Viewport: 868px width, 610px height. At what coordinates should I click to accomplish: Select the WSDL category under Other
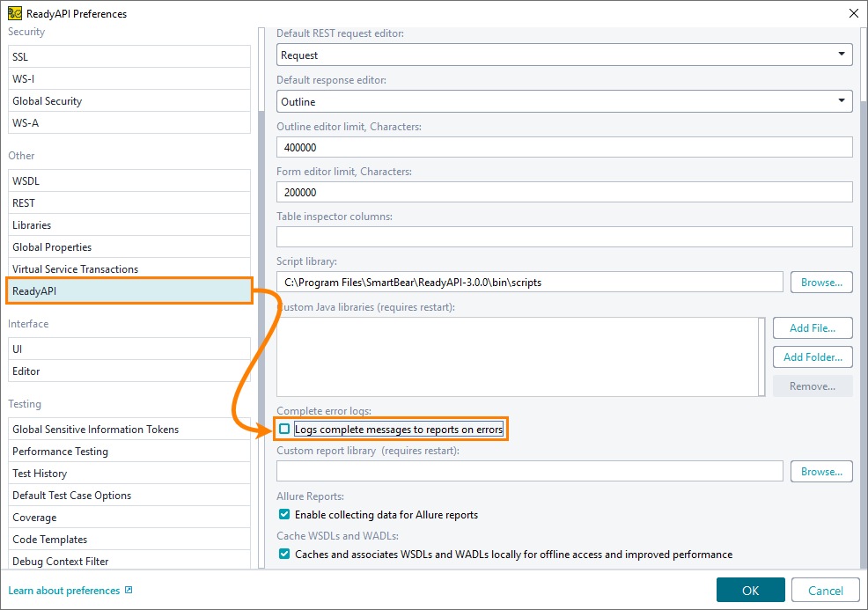[x=129, y=180]
